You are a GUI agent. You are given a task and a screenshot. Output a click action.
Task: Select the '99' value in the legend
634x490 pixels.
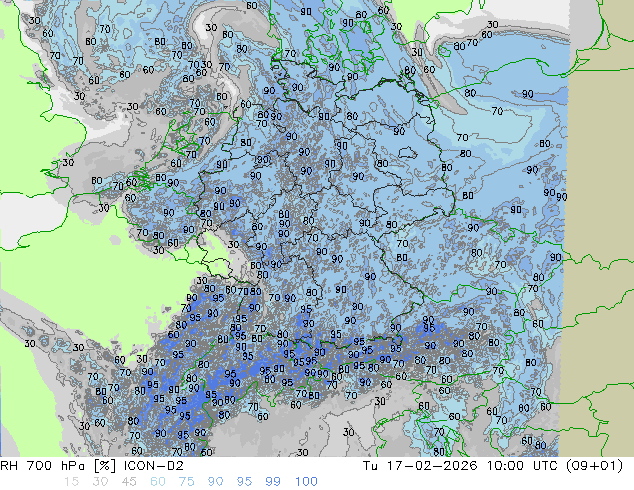(273, 482)
